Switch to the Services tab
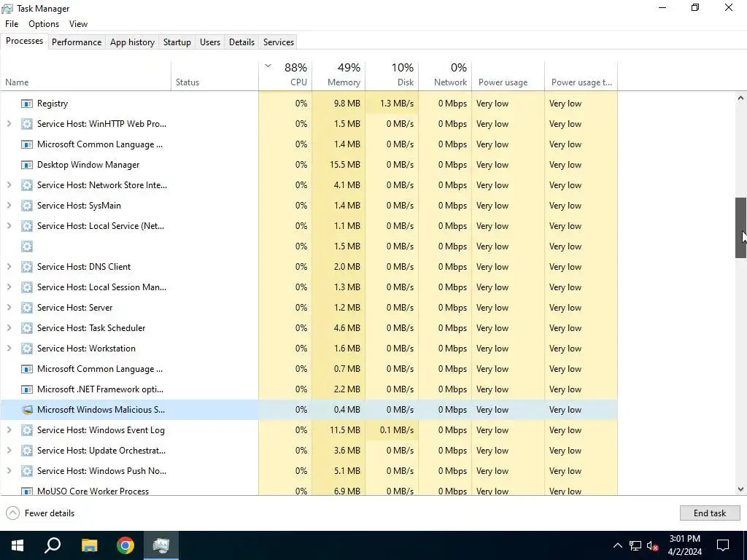747x560 pixels. coord(279,42)
